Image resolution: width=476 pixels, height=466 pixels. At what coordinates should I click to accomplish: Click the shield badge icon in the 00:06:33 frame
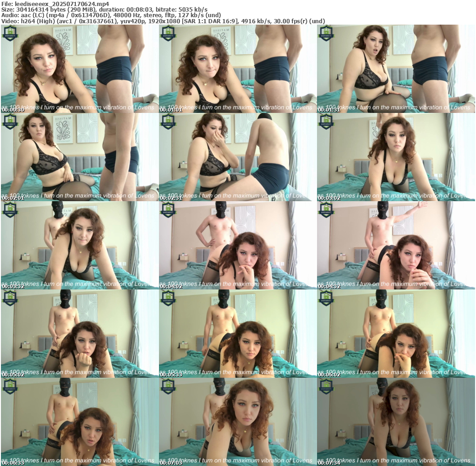coord(9,386)
